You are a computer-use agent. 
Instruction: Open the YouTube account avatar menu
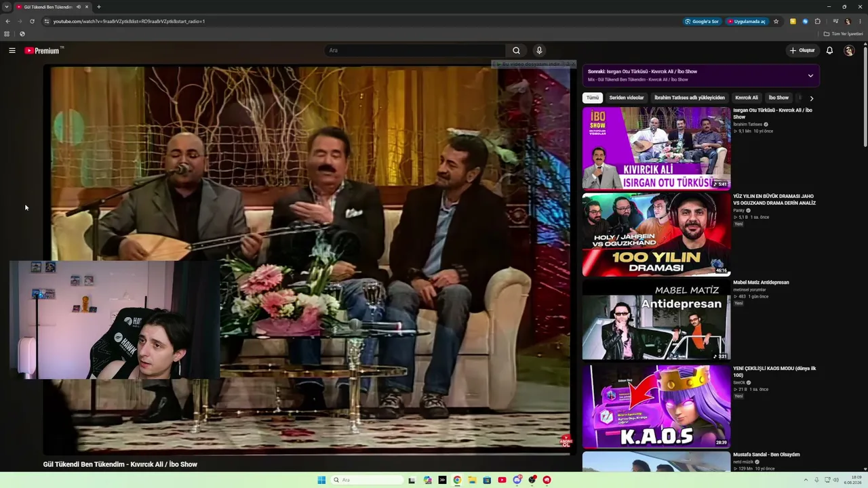coord(849,50)
